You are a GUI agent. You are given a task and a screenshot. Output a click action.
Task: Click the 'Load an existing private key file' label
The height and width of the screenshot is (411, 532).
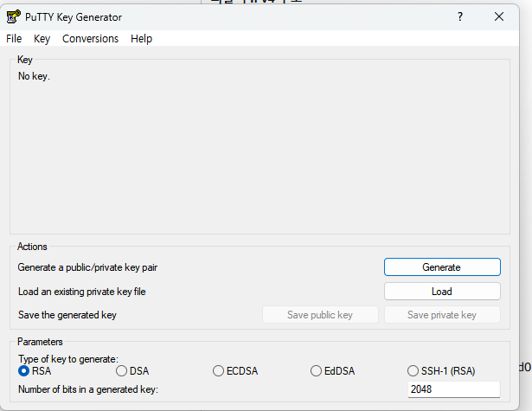[x=82, y=292]
